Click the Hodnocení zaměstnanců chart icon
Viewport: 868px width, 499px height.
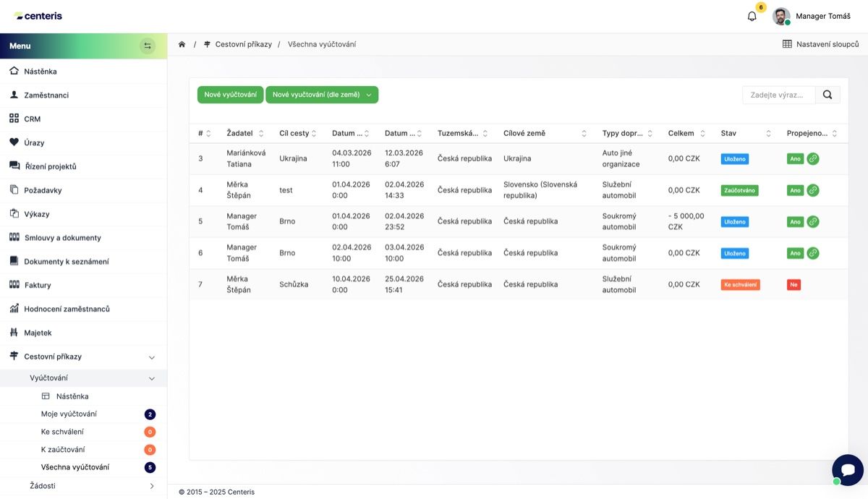(x=14, y=309)
